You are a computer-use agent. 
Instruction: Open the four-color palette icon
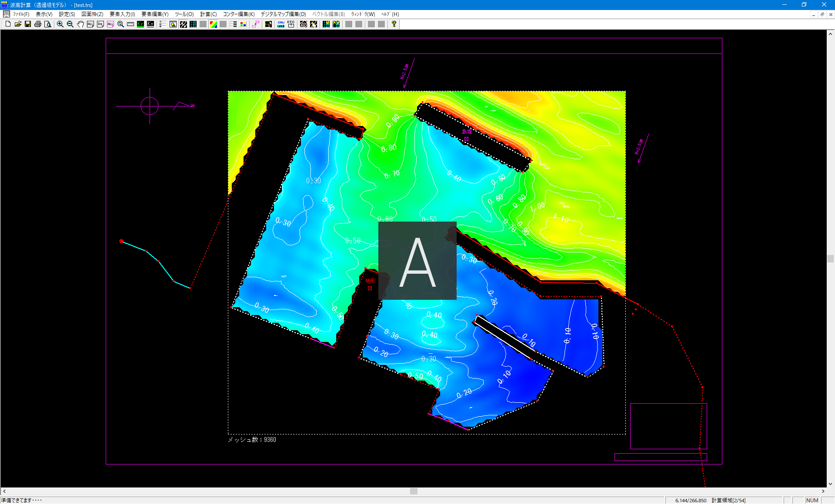[243, 24]
